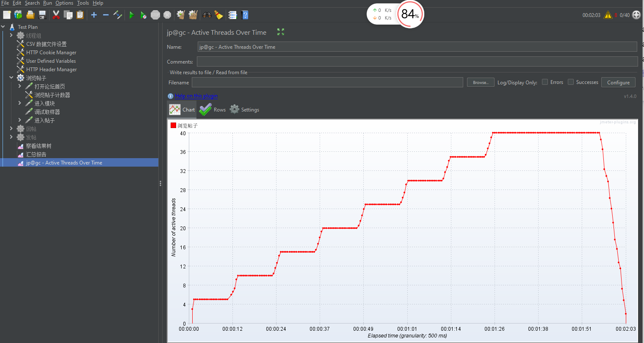Create a new test plan with toolbar icon
This screenshot has height=343, width=644.
7,15
